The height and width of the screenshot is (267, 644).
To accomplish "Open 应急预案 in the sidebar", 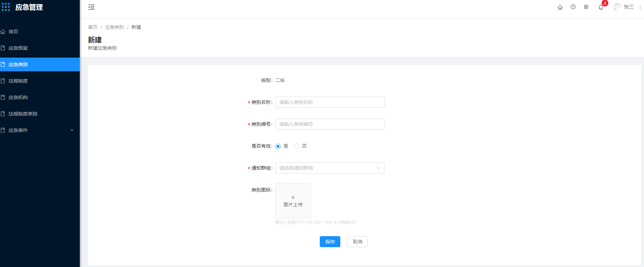I will (x=40, y=48).
